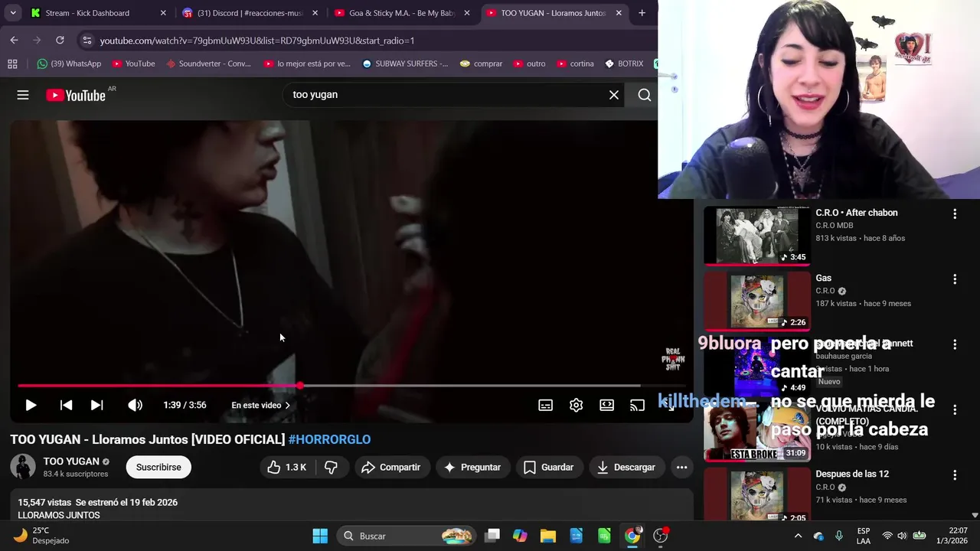
Task: Mute the video volume
Action: (135, 405)
